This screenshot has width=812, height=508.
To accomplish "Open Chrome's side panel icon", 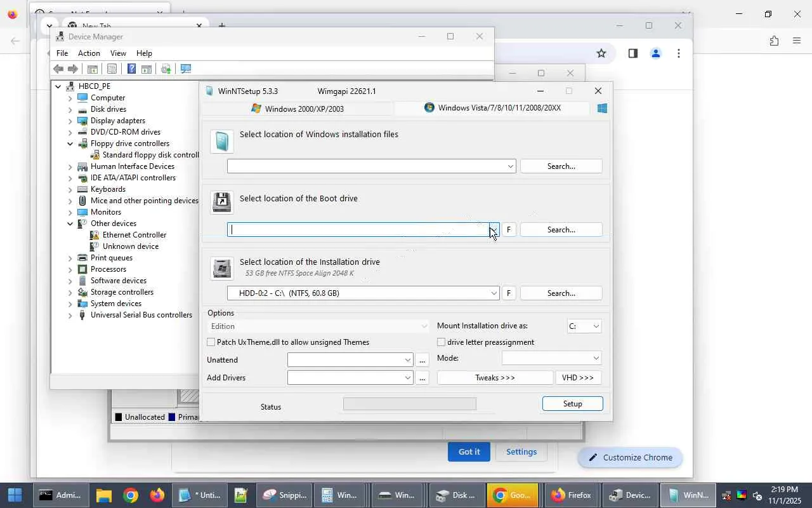I will click(x=632, y=53).
